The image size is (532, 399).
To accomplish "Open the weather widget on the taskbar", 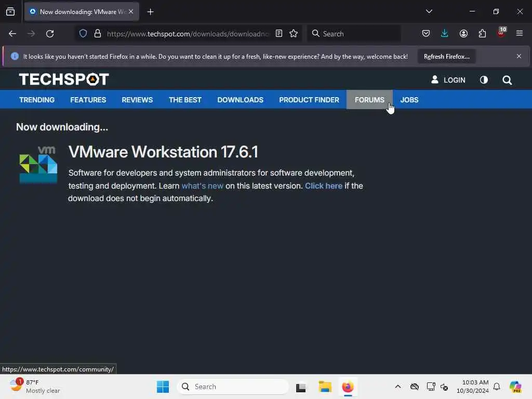I will 35,387.
